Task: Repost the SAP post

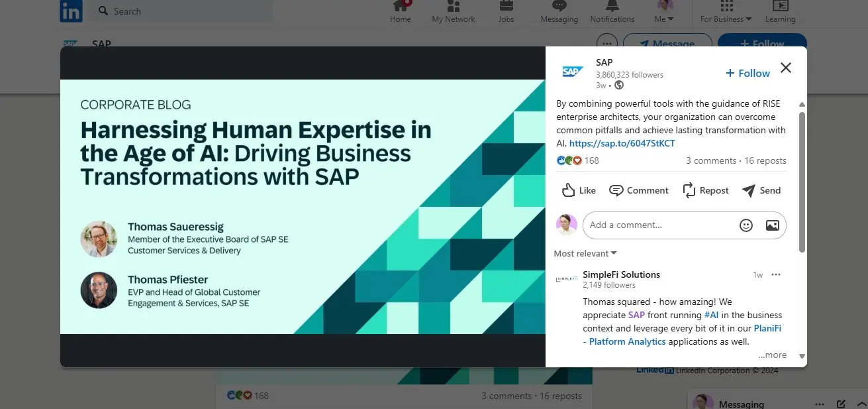Action: tap(706, 190)
